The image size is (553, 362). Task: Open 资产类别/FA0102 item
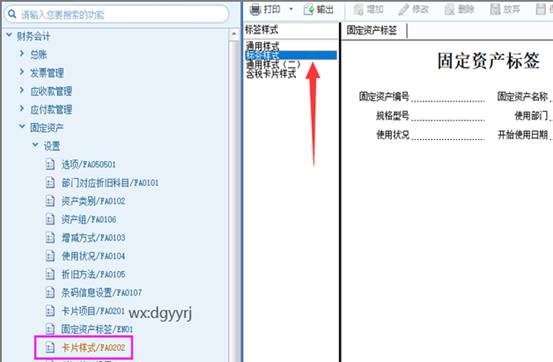(93, 201)
